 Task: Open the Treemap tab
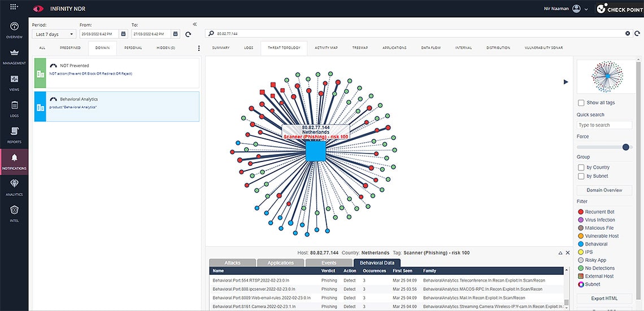360,48
